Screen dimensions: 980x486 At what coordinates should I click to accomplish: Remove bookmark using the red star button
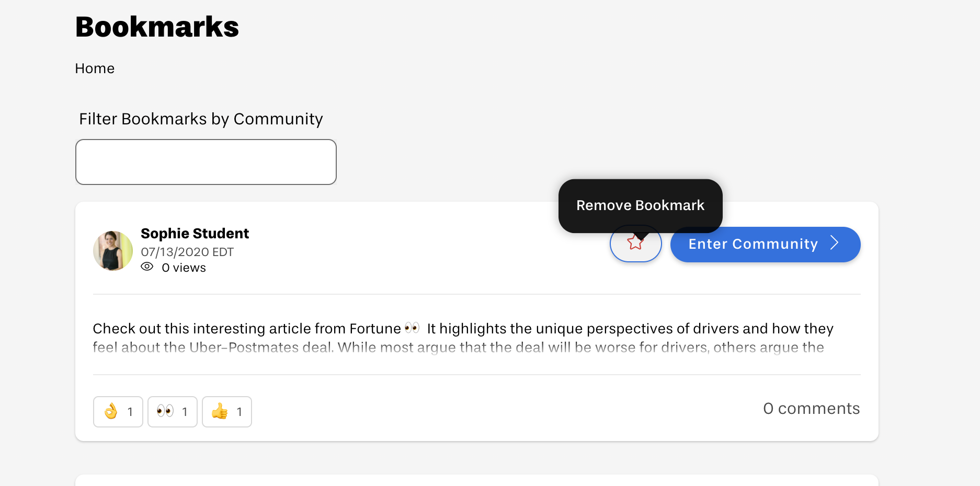pyautogui.click(x=635, y=244)
